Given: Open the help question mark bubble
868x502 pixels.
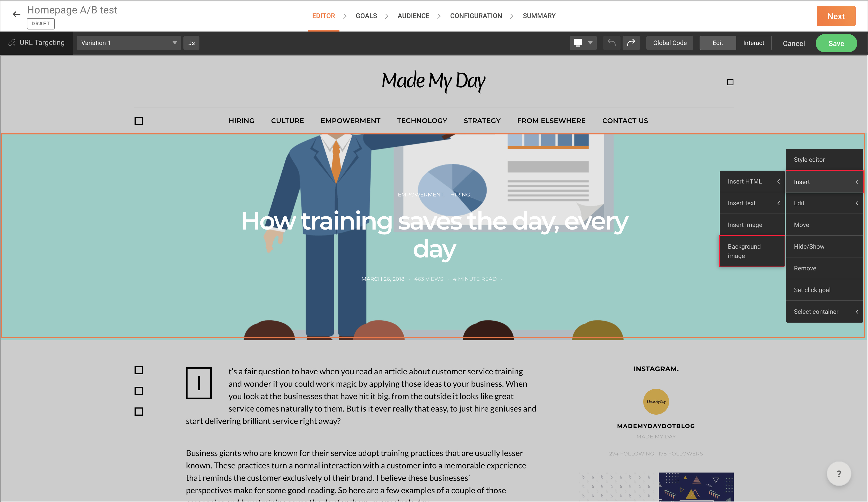Looking at the screenshot, I should (x=839, y=474).
